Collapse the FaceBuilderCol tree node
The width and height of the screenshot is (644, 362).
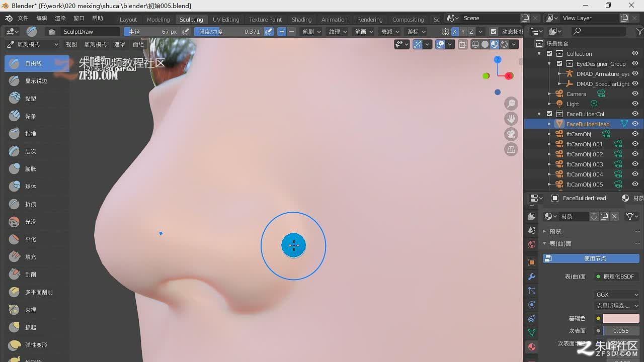[539, 114]
